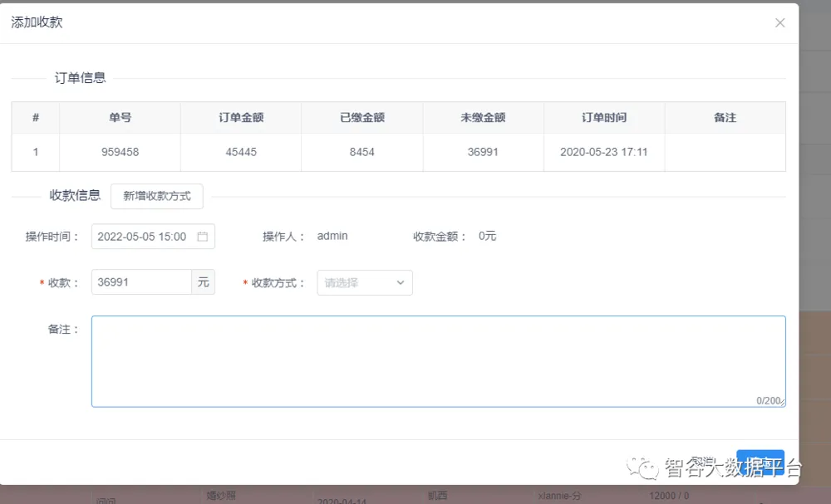Close the 添加收款 dialog
831x504 pixels.
[x=779, y=23]
